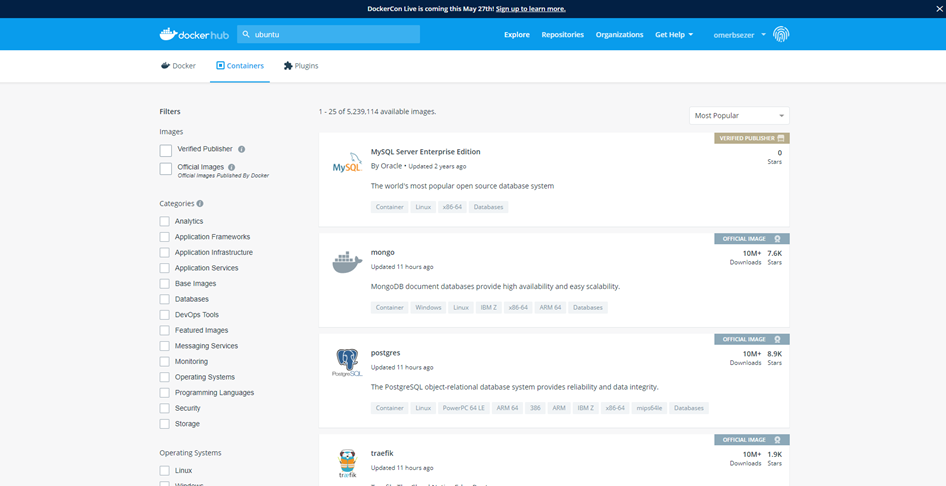Check the Linux operating system filter

[165, 470]
